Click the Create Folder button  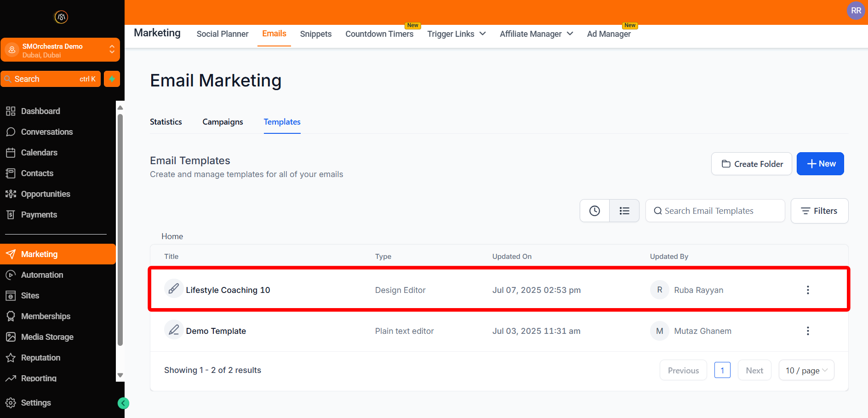(751, 164)
